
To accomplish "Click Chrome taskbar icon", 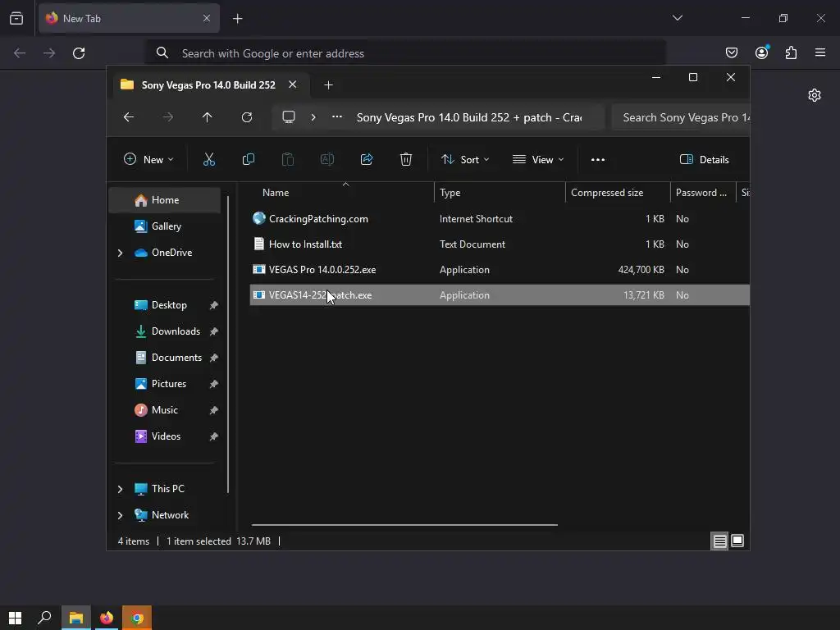I will 137,619.
